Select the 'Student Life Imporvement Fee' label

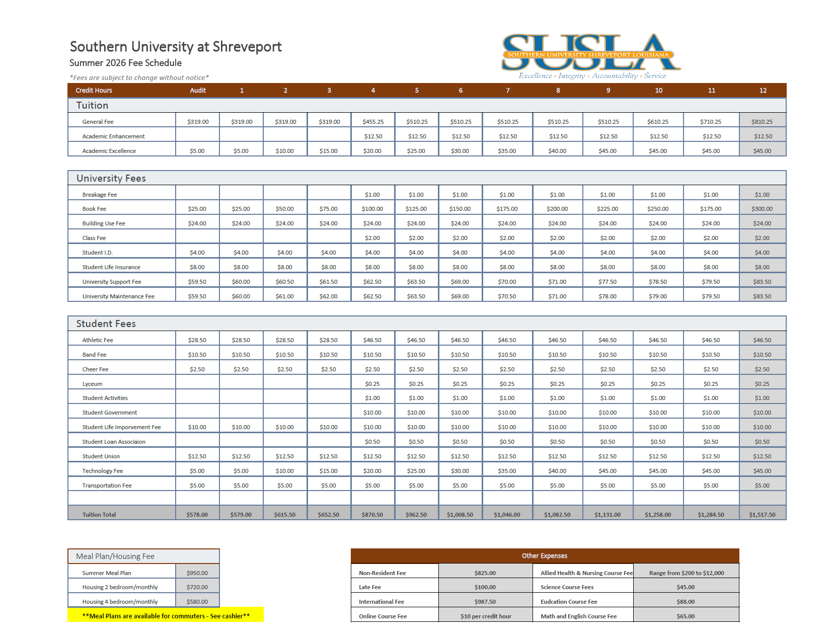[x=121, y=427]
